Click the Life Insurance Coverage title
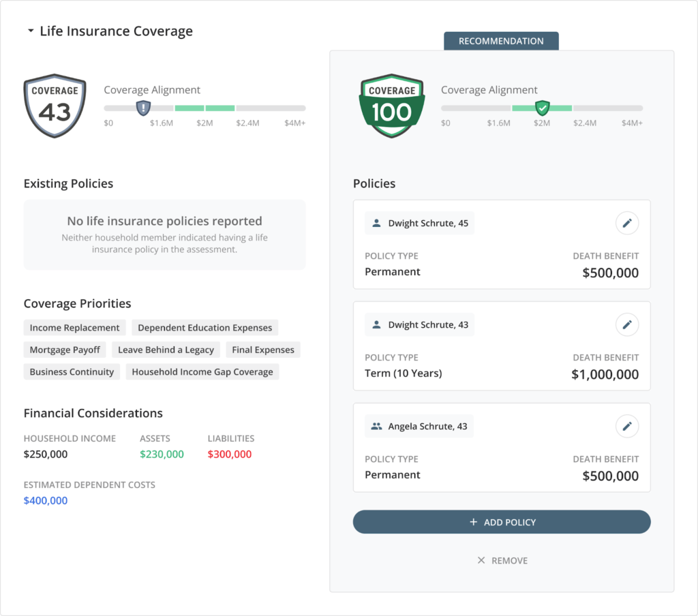The height and width of the screenshot is (616, 698). [116, 31]
